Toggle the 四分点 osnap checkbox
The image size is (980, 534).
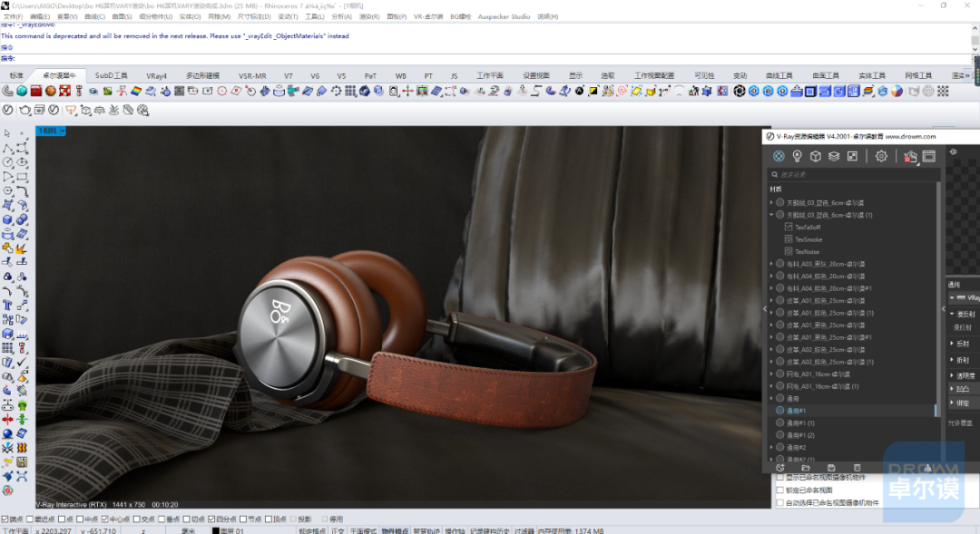[211, 519]
